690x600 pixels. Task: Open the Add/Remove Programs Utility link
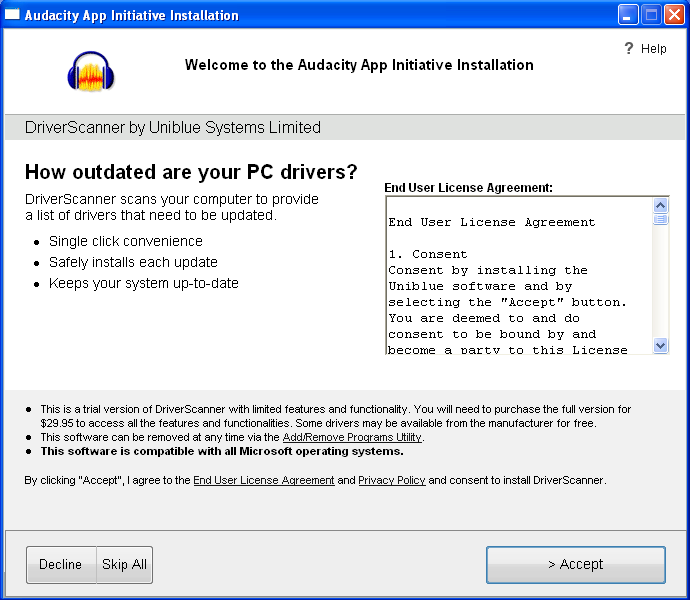(x=352, y=437)
